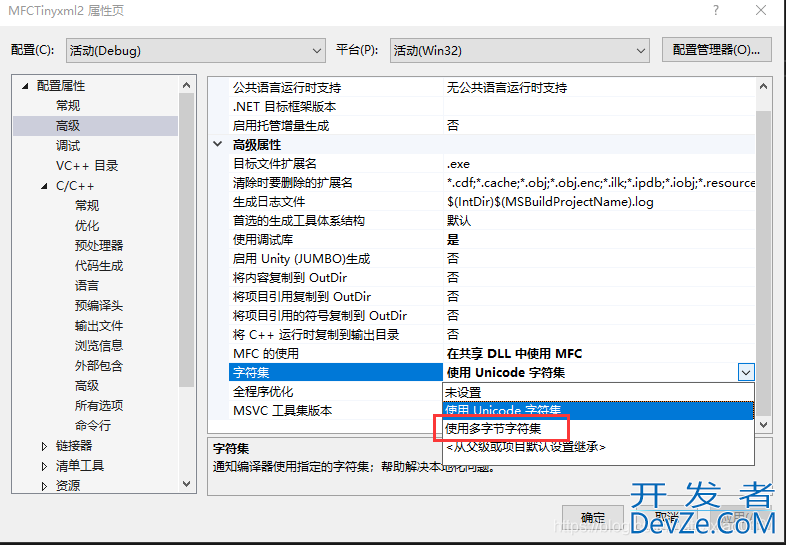Close the MFCTinyxml2 属性页 dialog
The height and width of the screenshot is (545, 786).
(x=761, y=10)
